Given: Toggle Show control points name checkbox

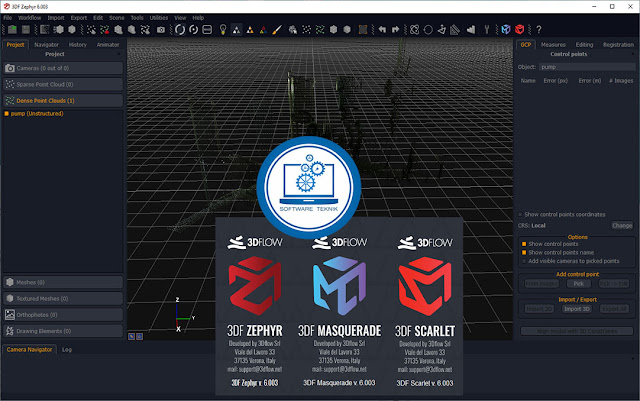Looking at the screenshot, I should pyautogui.click(x=524, y=252).
